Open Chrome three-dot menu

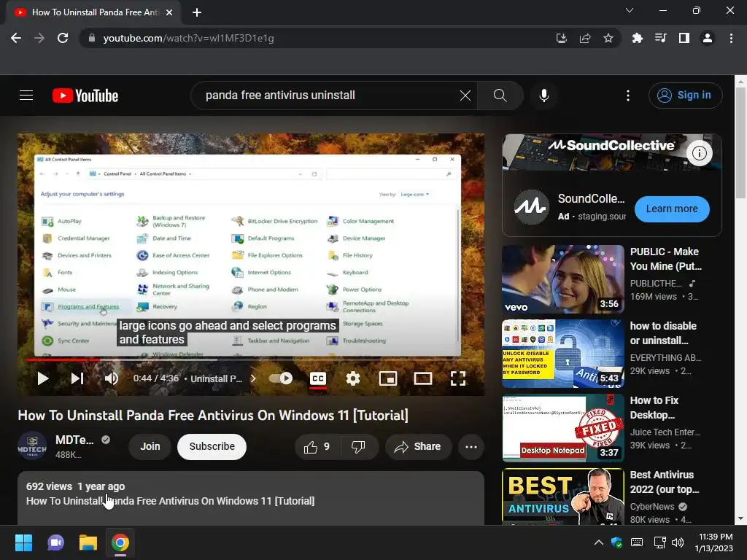point(731,38)
